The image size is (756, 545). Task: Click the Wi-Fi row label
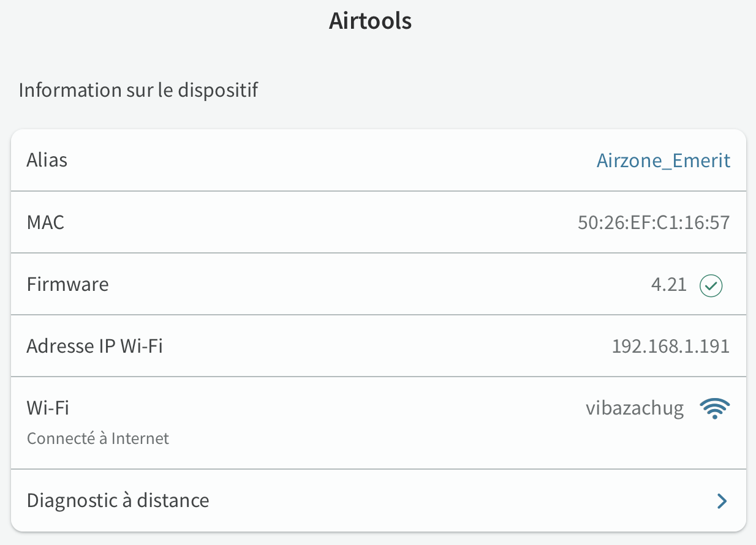pyautogui.click(x=48, y=408)
